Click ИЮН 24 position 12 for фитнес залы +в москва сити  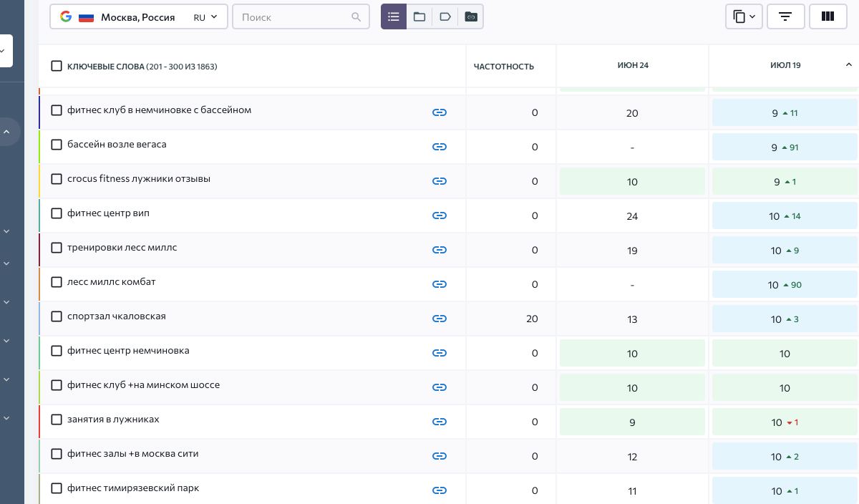[x=632, y=457]
